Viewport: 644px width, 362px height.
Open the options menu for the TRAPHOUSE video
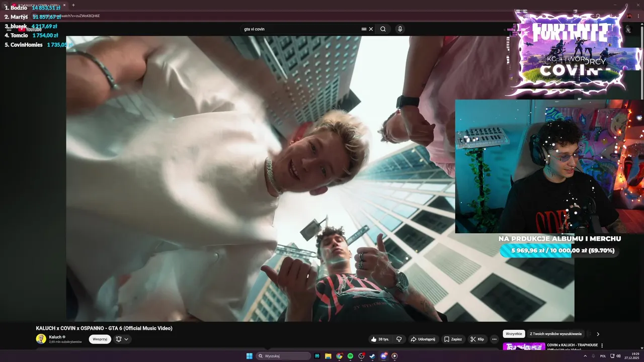tap(602, 346)
